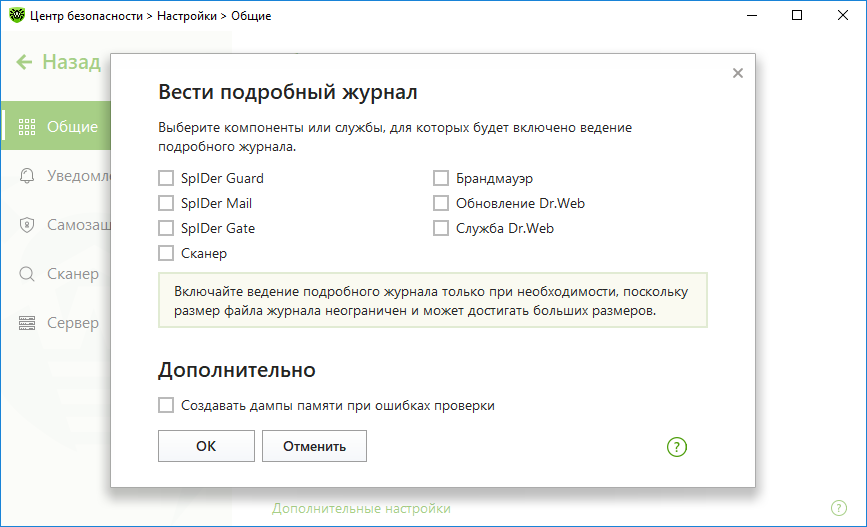Enable detailed logging for SpIDer Guard
The image size is (867, 527).
(166, 178)
